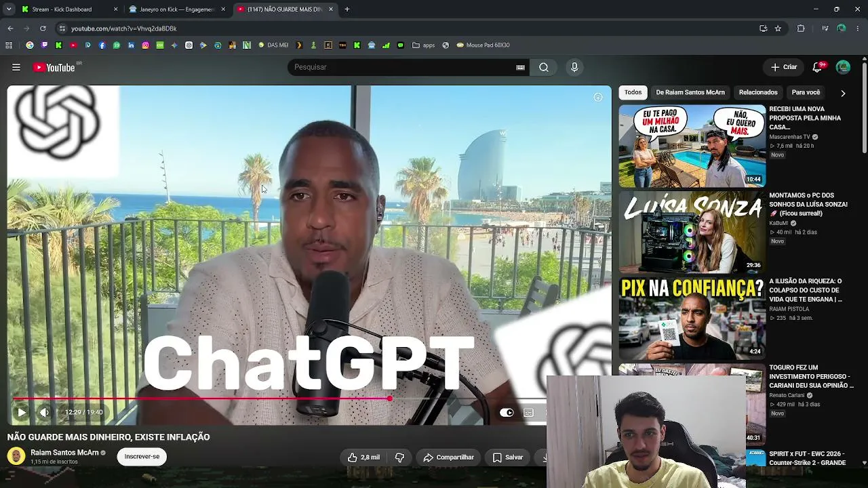Switch to the Janeyro on Kick tab
The height and width of the screenshot is (488, 868).
176,9
